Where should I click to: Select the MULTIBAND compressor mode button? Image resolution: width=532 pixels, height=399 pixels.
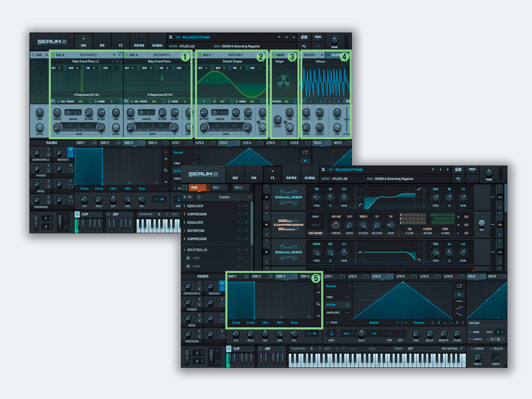click(315, 233)
